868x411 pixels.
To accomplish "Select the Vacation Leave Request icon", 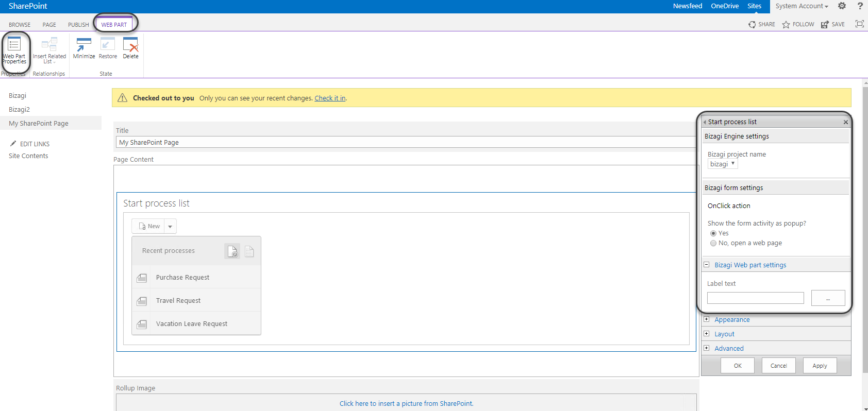I will pyautogui.click(x=142, y=324).
